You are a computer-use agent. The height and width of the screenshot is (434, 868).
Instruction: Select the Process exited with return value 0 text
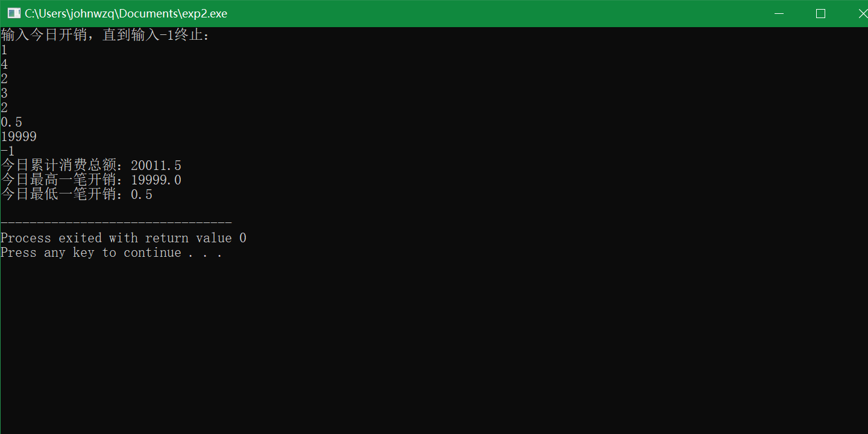point(123,237)
